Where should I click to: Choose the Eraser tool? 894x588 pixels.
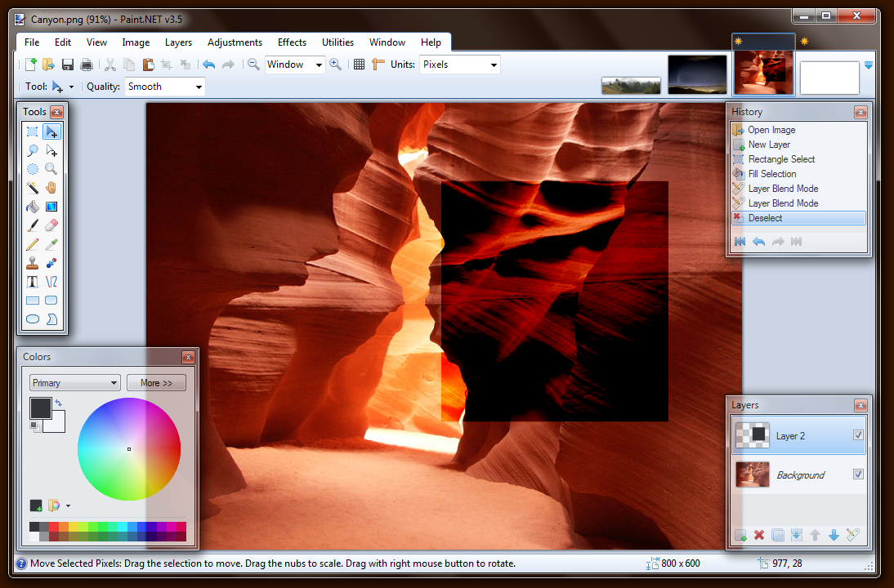(x=51, y=225)
